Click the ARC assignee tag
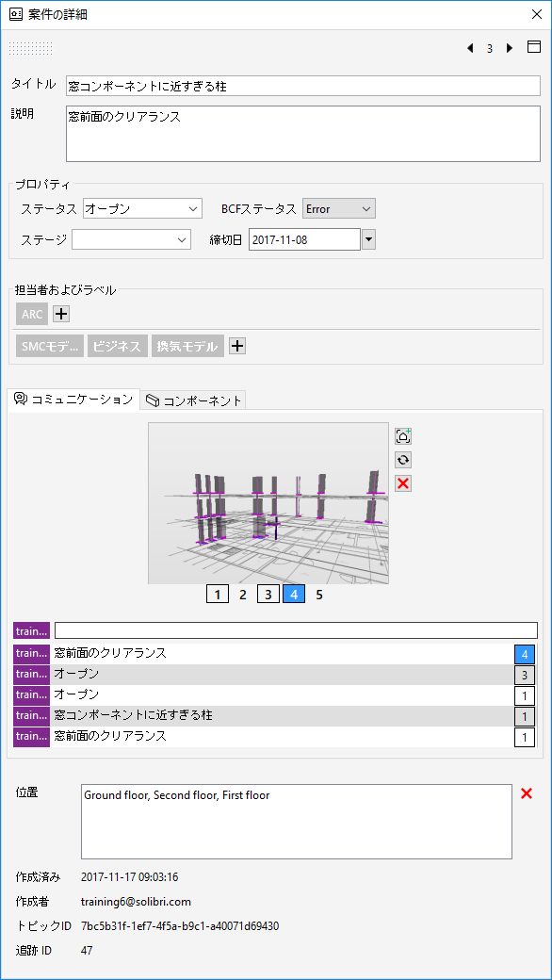 point(32,314)
